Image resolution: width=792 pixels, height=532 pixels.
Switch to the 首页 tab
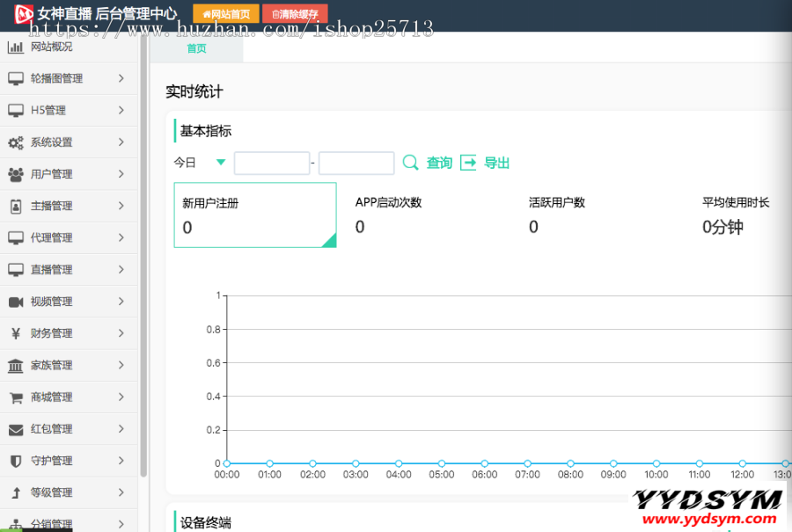(196, 49)
